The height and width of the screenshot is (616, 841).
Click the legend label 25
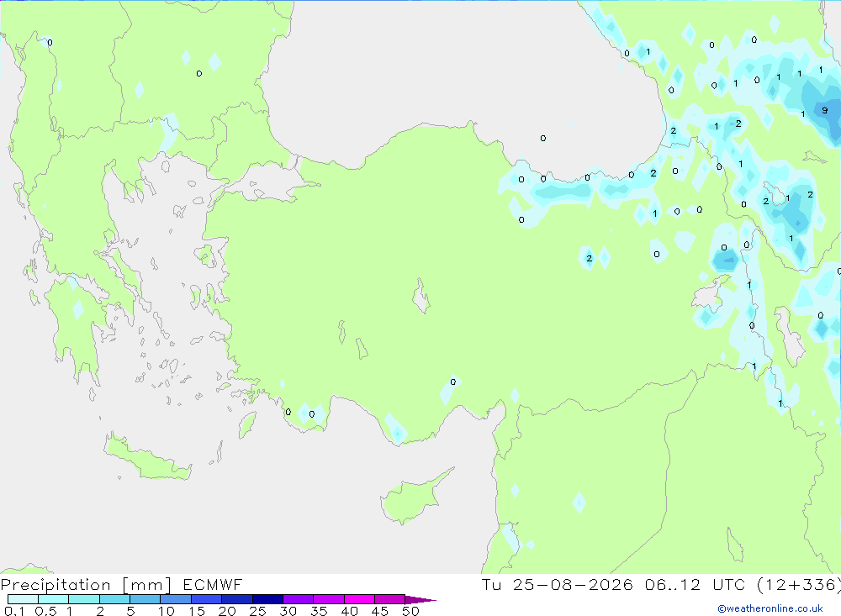tap(258, 611)
